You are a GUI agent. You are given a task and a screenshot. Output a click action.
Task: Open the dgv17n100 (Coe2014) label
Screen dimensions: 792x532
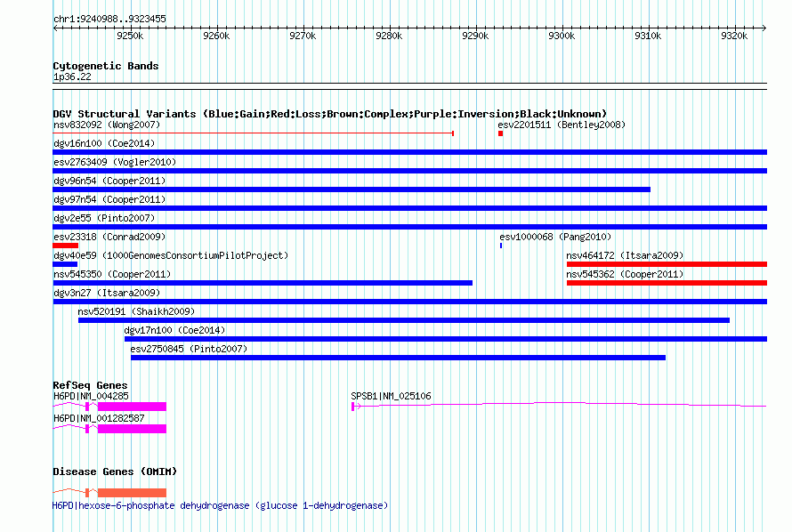point(174,330)
